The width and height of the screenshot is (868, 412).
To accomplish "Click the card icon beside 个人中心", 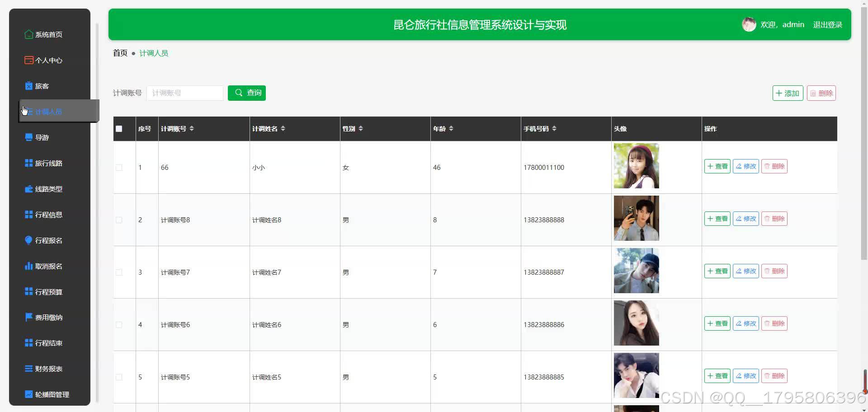I will pos(28,60).
